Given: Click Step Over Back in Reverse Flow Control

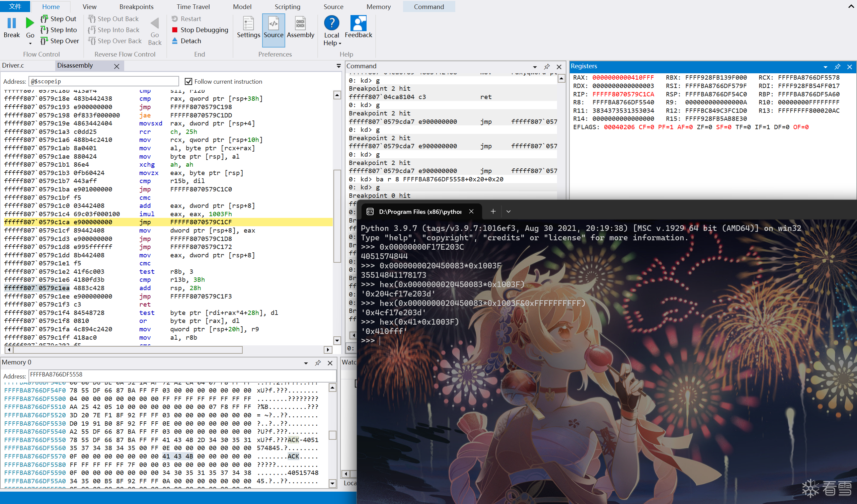Looking at the screenshot, I should pos(114,41).
